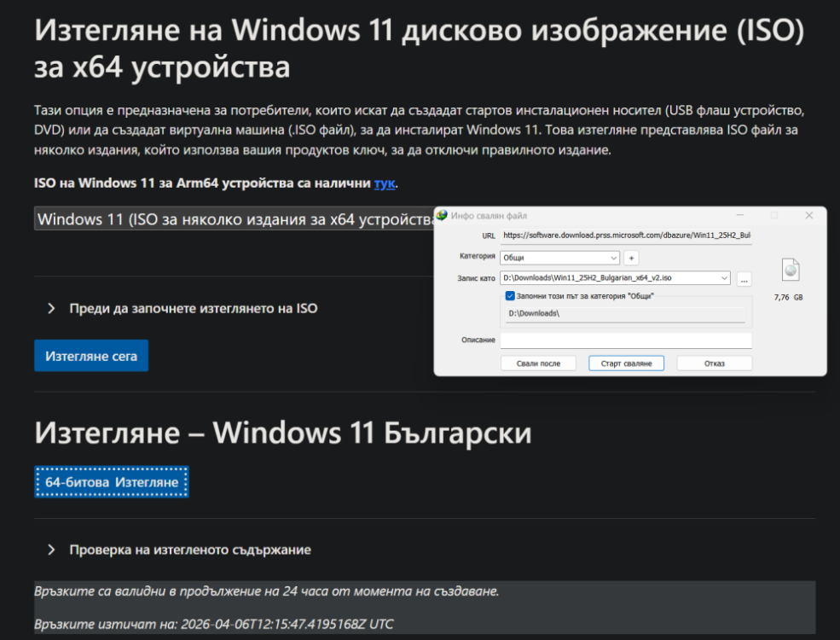The width and height of the screenshot is (840, 640).
Task: Click the Връзките изтичат на expiry line
Action: tap(214, 624)
